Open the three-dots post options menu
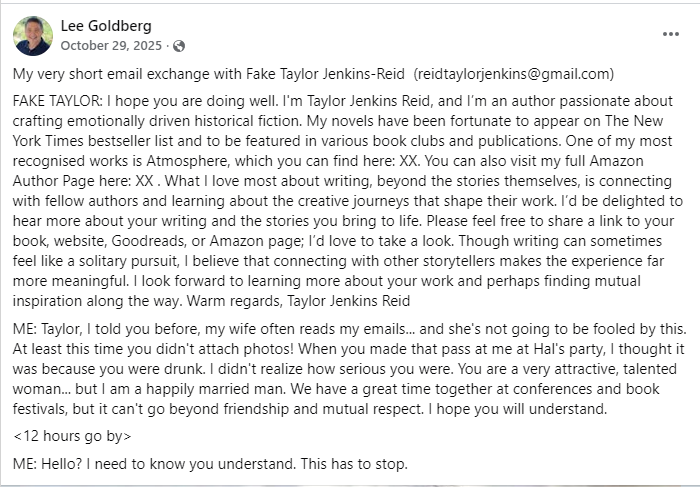Image resolution: width=700 pixels, height=487 pixels. click(x=671, y=34)
